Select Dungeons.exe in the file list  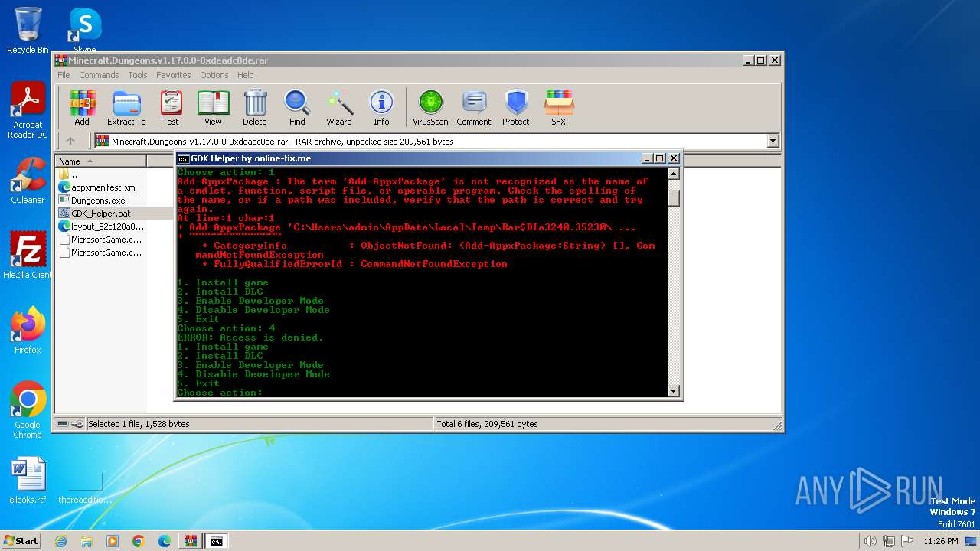pyautogui.click(x=92, y=201)
